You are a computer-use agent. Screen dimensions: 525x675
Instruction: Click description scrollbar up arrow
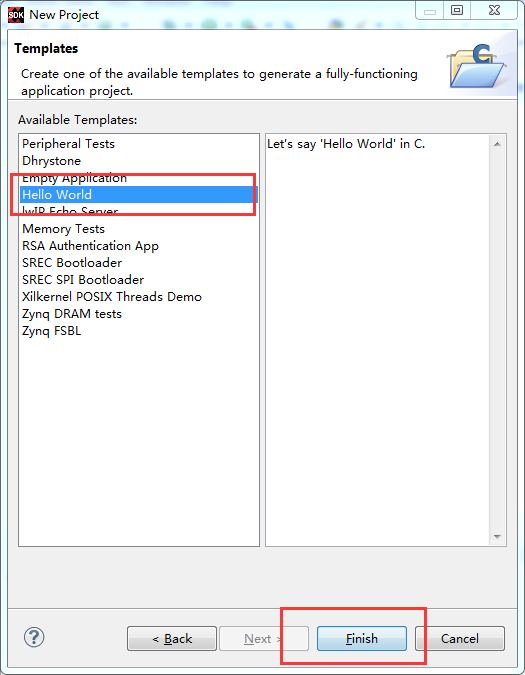point(497,144)
